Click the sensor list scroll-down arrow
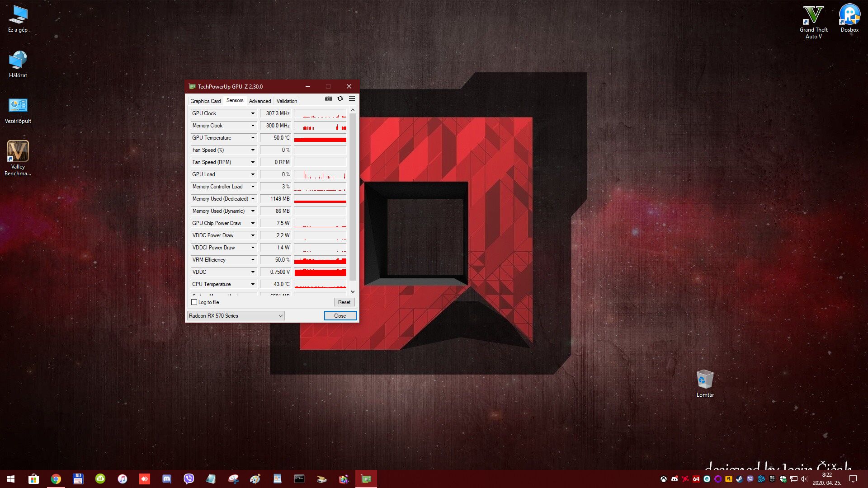 point(353,292)
